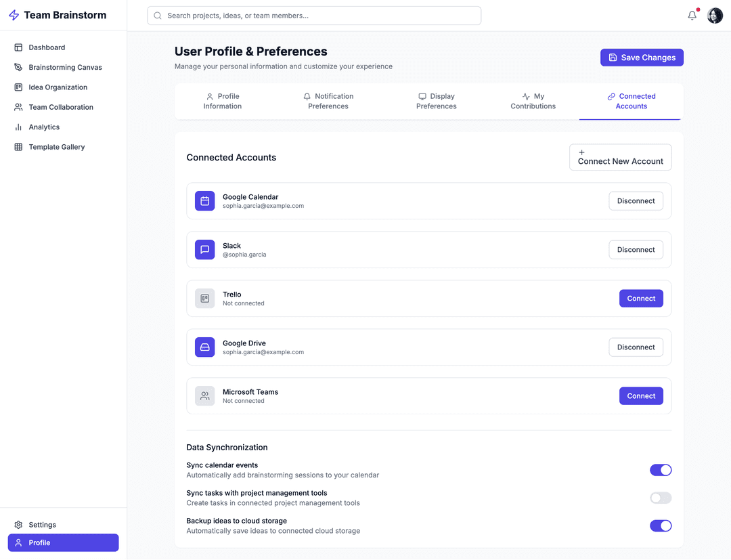Click the Trello board icon

205,299
